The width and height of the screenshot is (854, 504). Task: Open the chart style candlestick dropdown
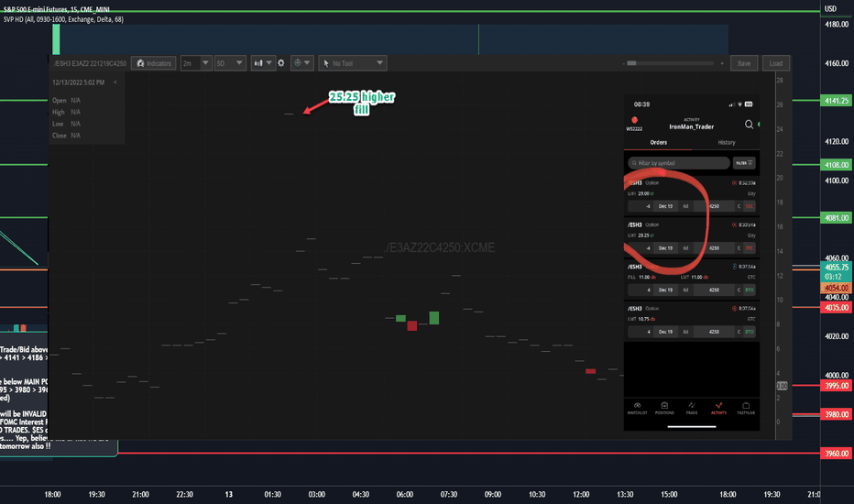pos(262,63)
